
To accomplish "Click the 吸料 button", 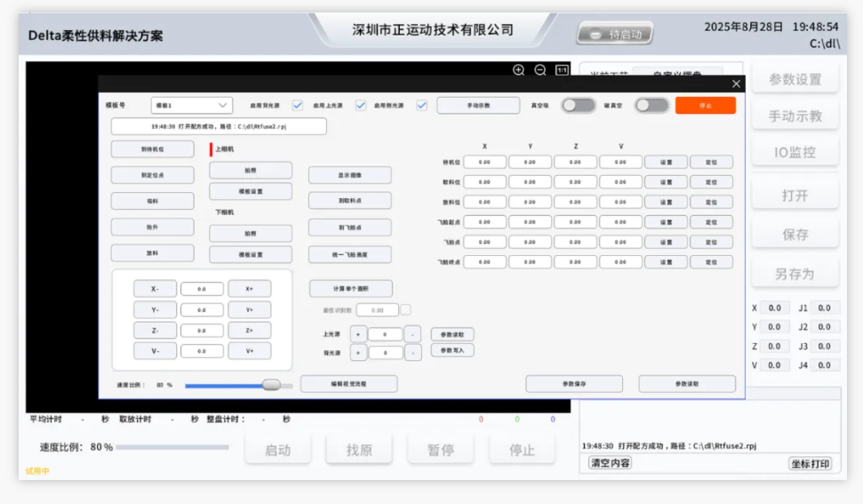I will 153,201.
